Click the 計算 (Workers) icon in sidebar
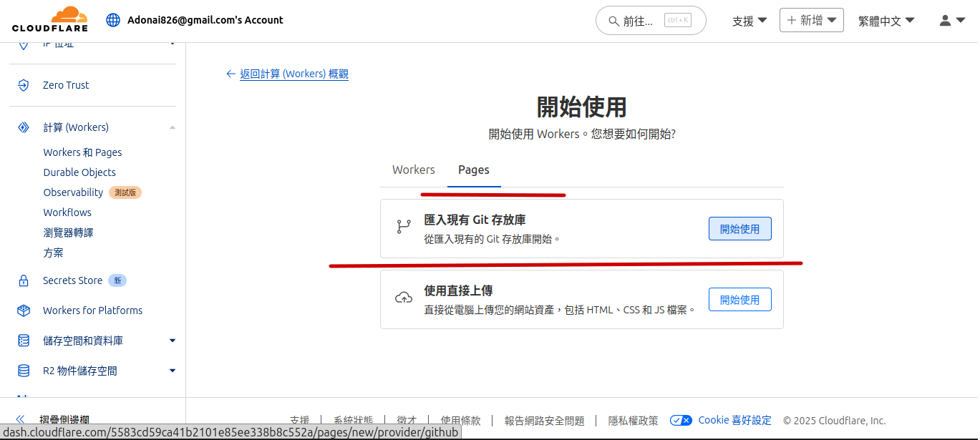 pyautogui.click(x=24, y=127)
